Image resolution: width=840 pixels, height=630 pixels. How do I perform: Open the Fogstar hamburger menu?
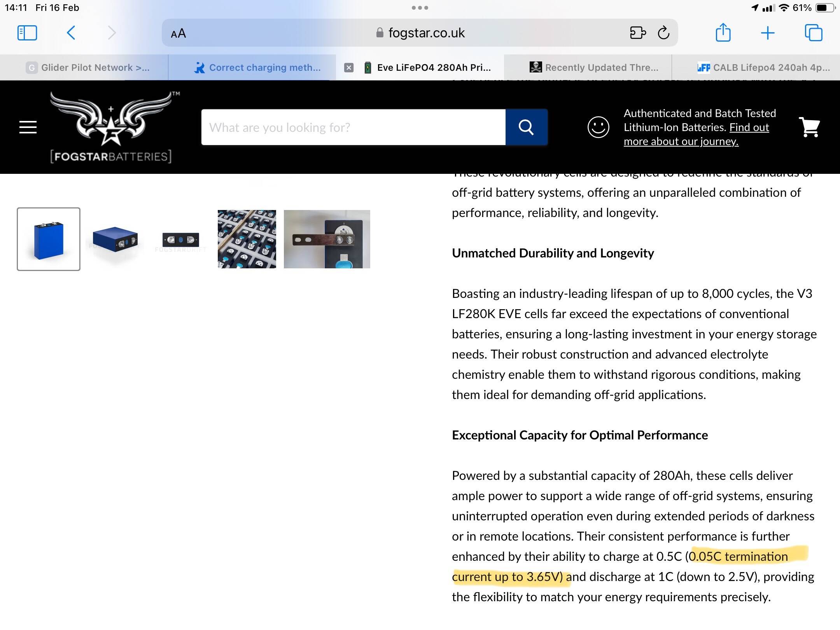point(28,127)
